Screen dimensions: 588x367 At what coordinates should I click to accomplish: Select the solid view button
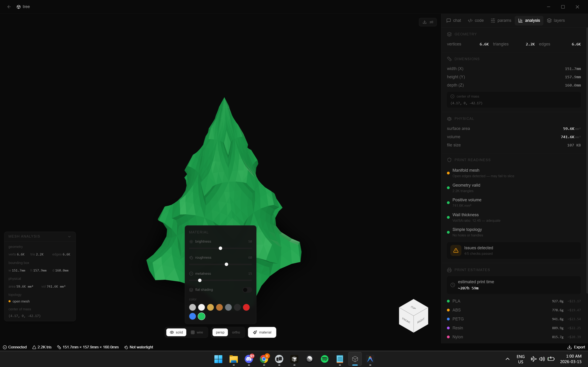pos(176,332)
